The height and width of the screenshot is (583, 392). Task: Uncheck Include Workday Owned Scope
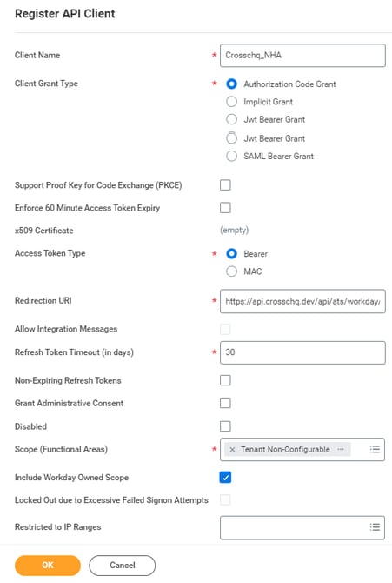coord(225,477)
